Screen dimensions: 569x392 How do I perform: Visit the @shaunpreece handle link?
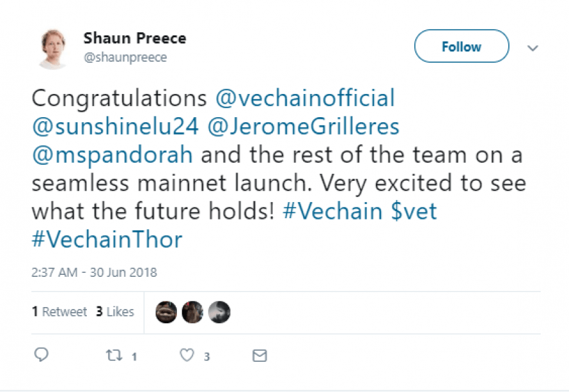125,58
